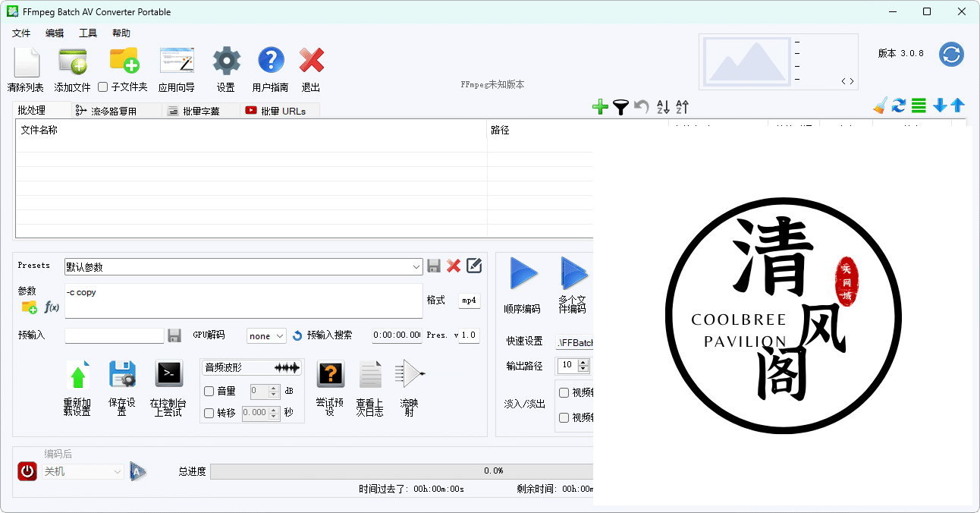This screenshot has height=513, width=980.
Task: Switch to the 批量字幕 tab
Action: click(200, 111)
